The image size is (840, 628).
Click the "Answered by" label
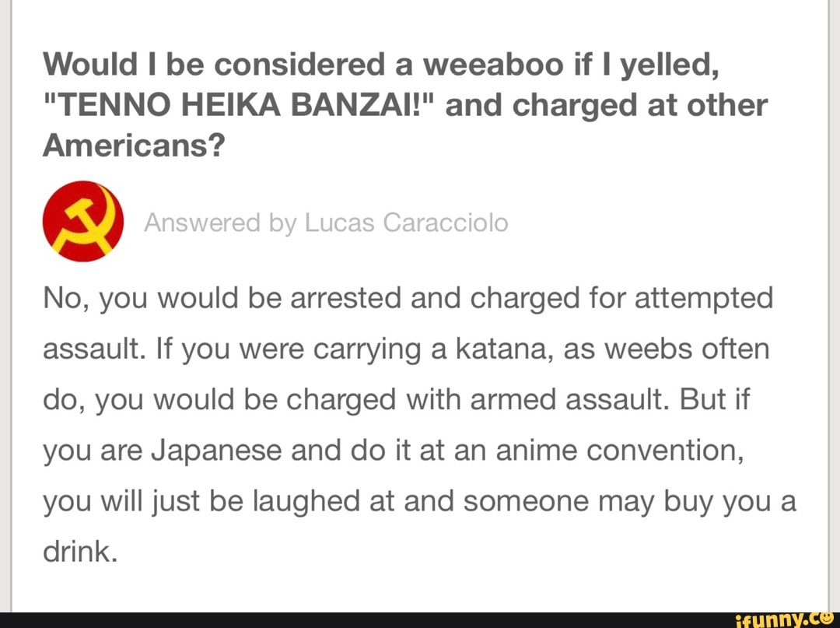point(219,223)
